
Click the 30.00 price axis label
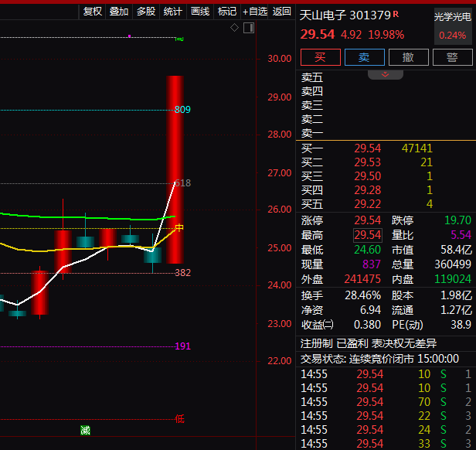pyautogui.click(x=279, y=58)
